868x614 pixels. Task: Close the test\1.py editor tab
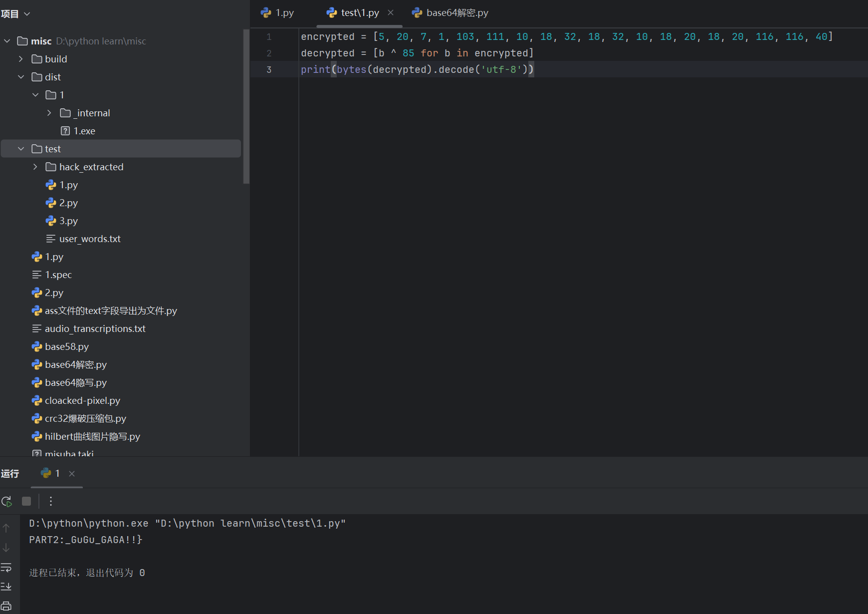pyautogui.click(x=391, y=12)
